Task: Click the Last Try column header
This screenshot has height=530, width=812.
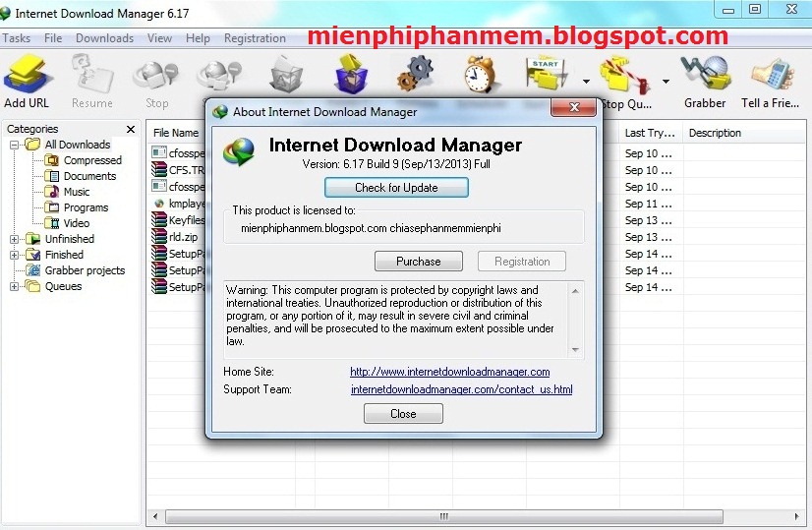Action: [x=651, y=133]
